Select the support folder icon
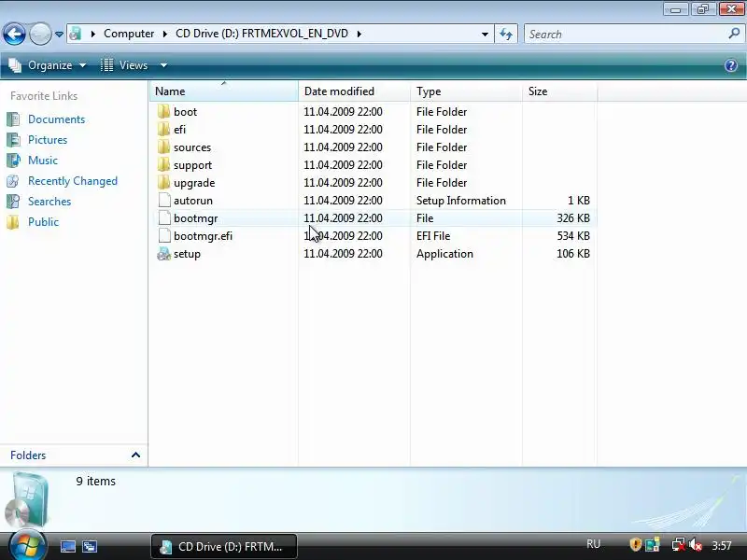 pos(163,165)
